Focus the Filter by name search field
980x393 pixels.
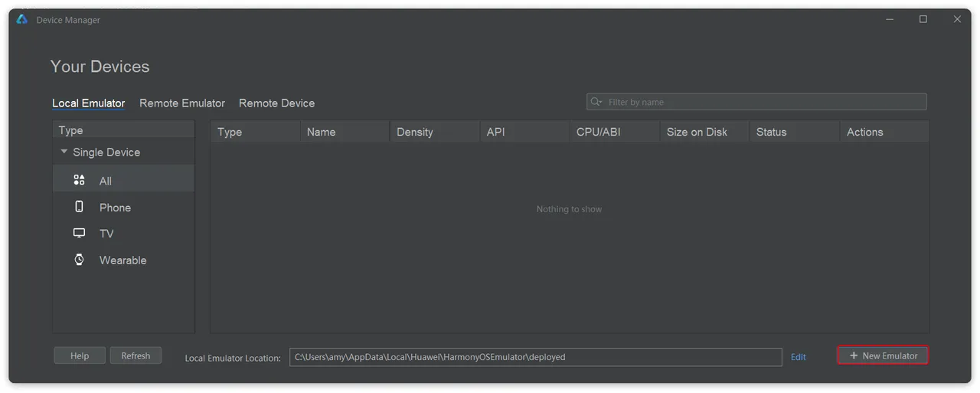[x=756, y=102]
